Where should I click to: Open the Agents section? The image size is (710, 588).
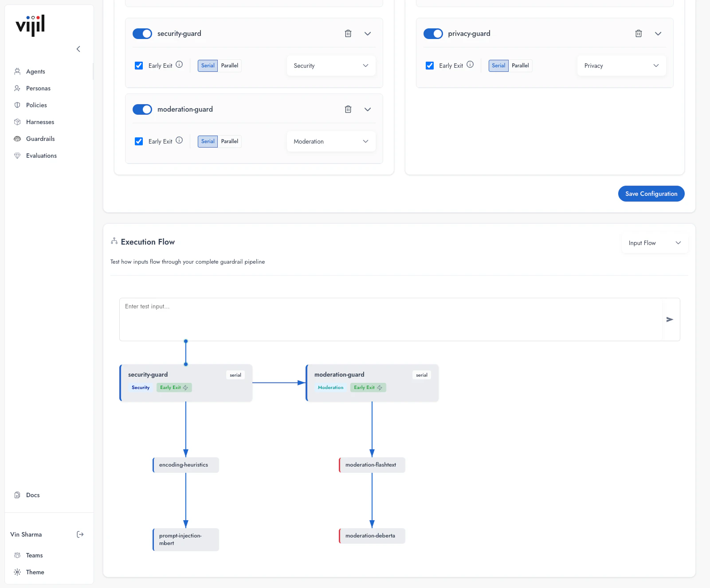click(x=36, y=71)
